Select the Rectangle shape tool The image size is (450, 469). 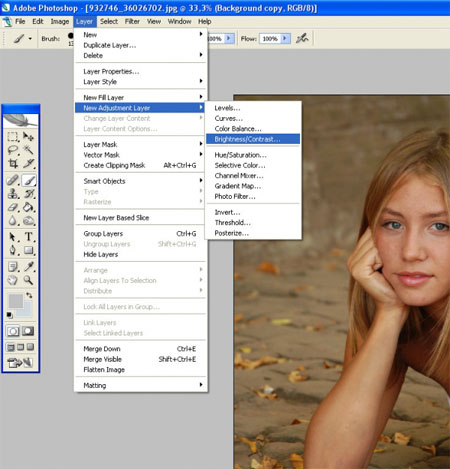(29, 250)
